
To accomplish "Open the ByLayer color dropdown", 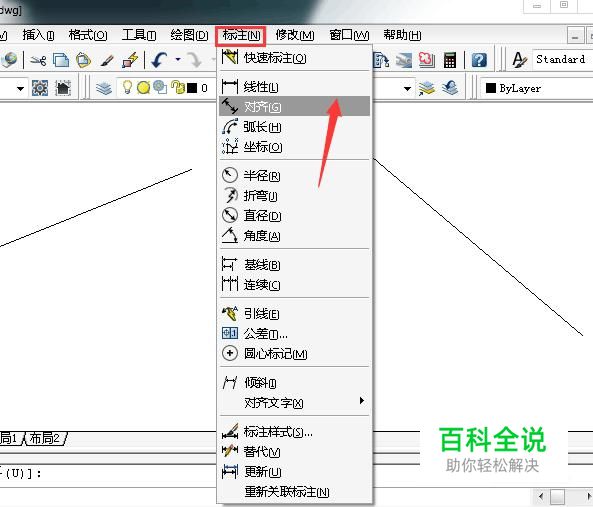I will (537, 88).
